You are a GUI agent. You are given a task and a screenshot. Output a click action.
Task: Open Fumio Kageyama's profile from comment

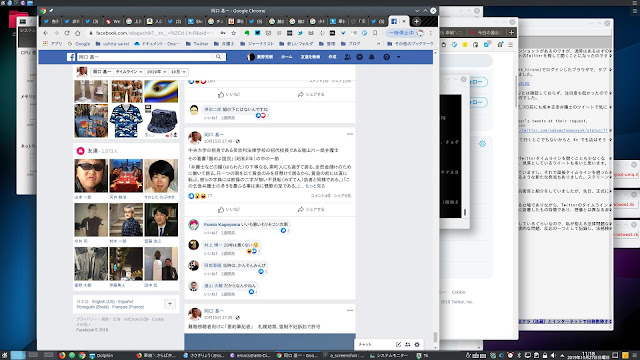pyautogui.click(x=222, y=224)
